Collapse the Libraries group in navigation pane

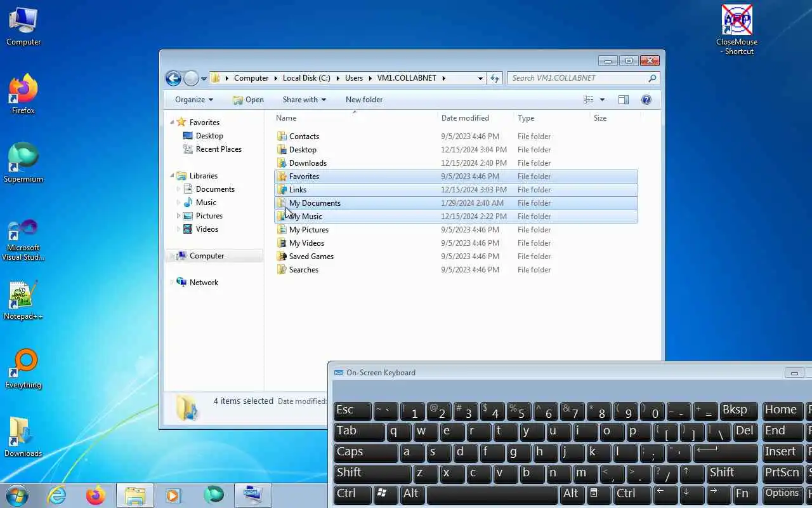(172, 176)
